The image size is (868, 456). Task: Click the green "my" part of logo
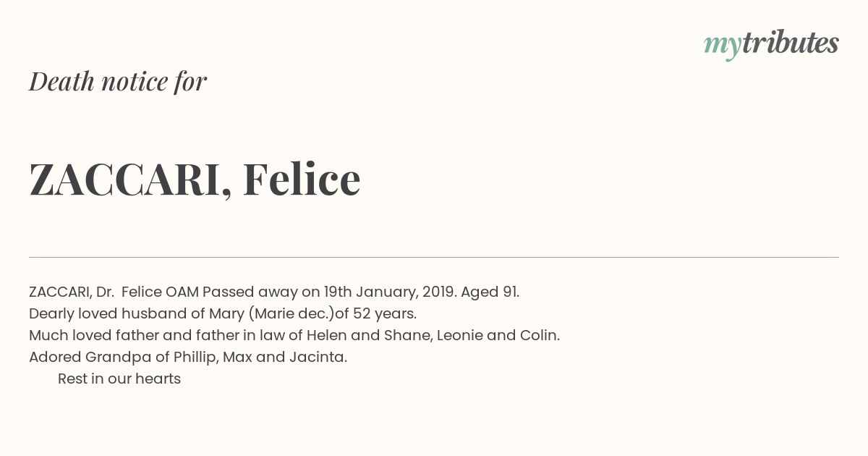(723, 46)
